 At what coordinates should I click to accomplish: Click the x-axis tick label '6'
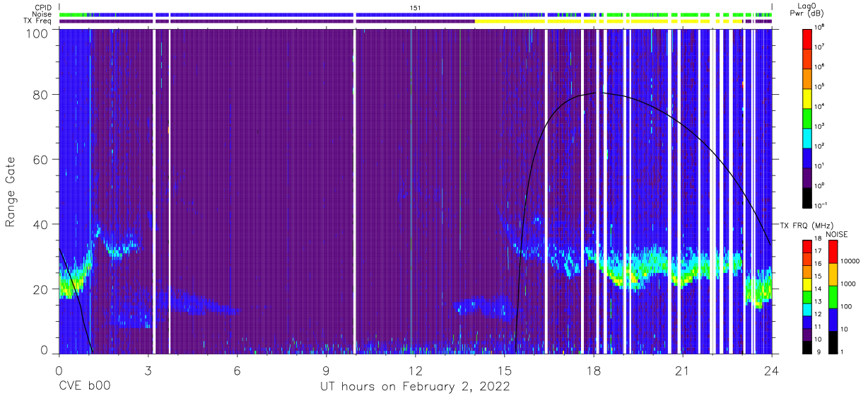click(x=237, y=370)
